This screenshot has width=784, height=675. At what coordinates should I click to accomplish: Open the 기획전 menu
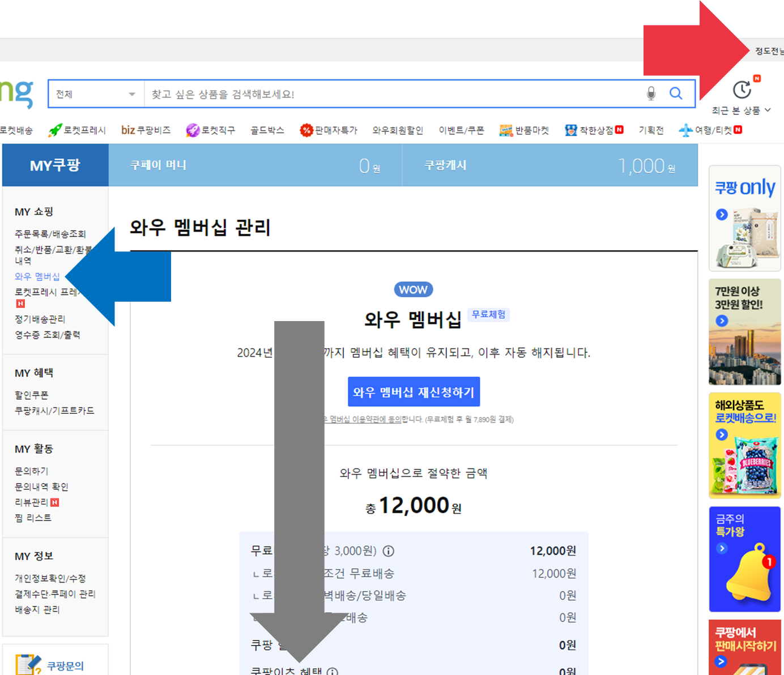(x=651, y=130)
